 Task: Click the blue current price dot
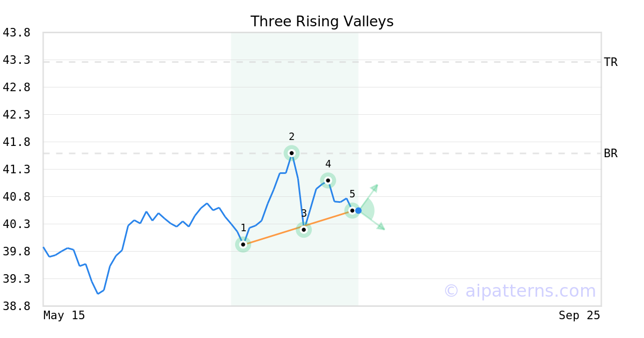(x=358, y=210)
